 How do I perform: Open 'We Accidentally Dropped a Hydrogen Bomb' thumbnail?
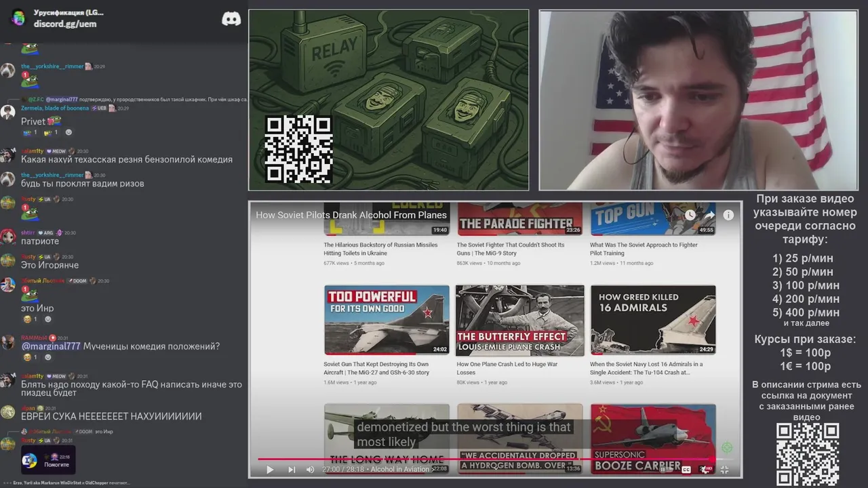click(520, 439)
